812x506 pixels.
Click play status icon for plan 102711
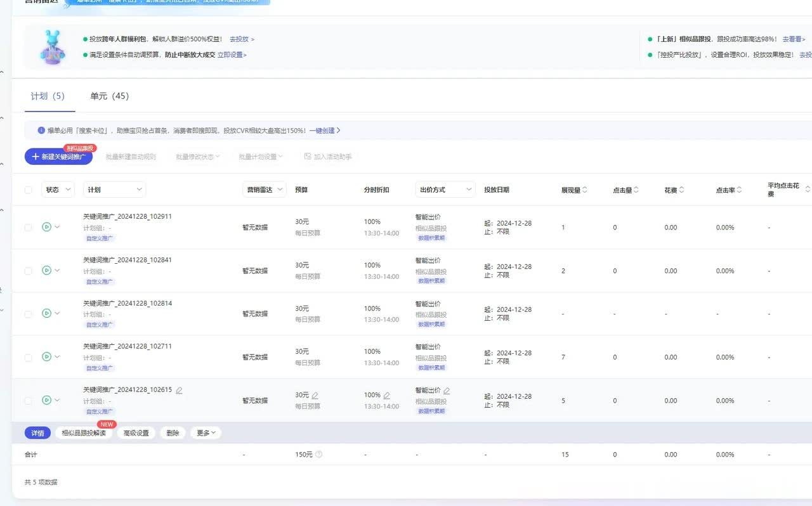click(46, 356)
